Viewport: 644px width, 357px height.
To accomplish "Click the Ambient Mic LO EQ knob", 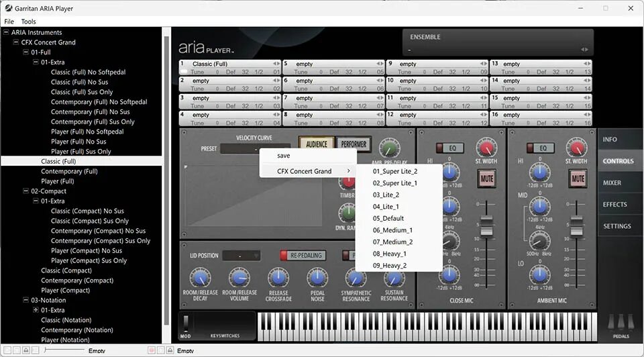I will click(x=539, y=275).
